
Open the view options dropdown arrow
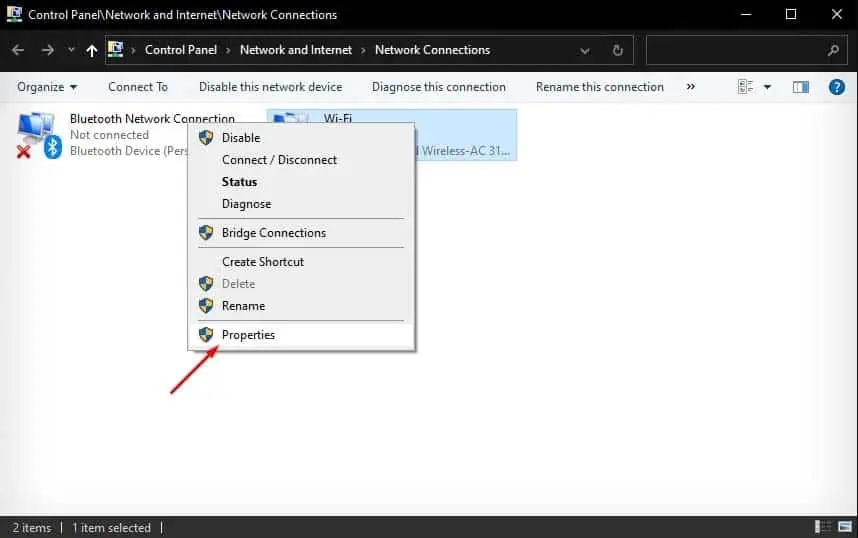click(767, 87)
